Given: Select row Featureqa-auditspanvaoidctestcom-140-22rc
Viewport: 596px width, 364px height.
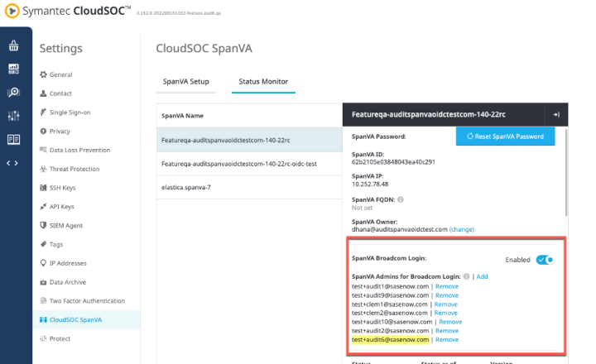Looking at the screenshot, I should [x=249, y=140].
